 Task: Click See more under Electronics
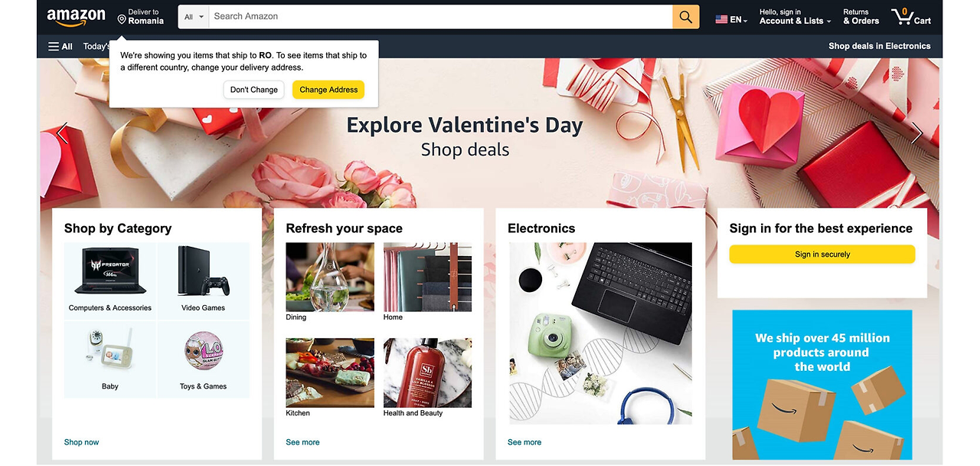click(524, 442)
